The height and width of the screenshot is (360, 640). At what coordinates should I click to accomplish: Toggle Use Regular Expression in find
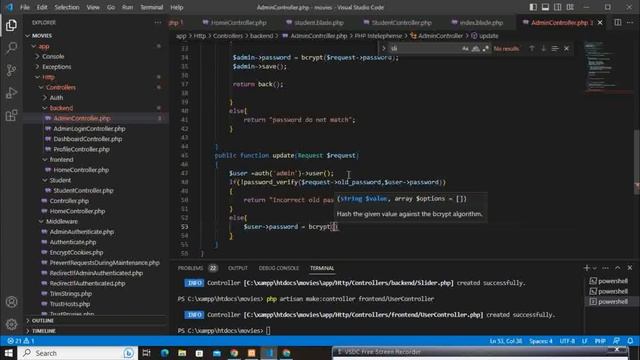486,48
